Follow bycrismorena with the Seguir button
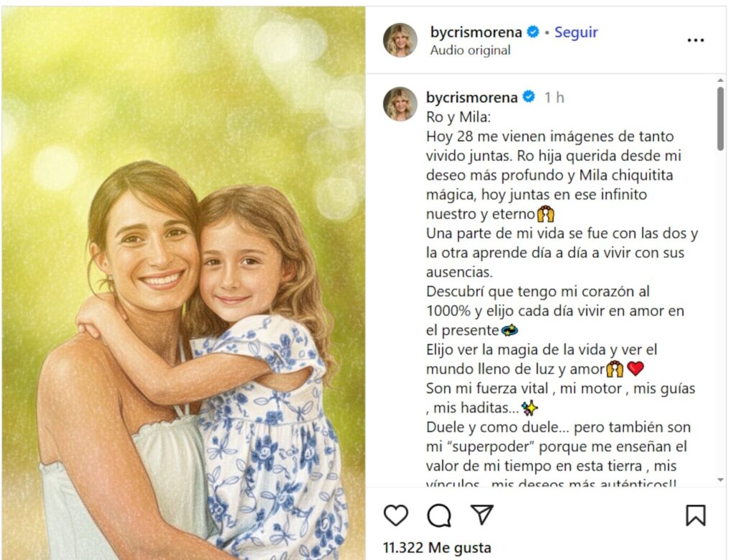The width and height of the screenshot is (736, 560). click(x=576, y=32)
